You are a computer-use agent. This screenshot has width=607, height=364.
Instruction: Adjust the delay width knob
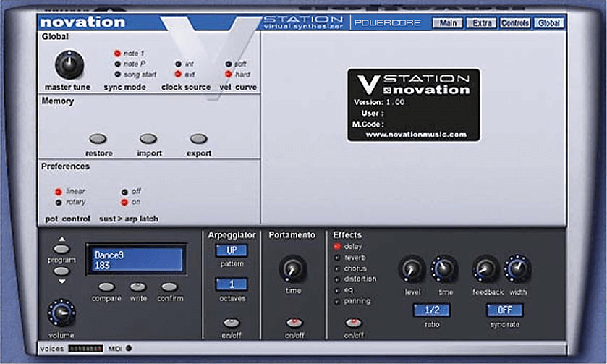pos(517,268)
